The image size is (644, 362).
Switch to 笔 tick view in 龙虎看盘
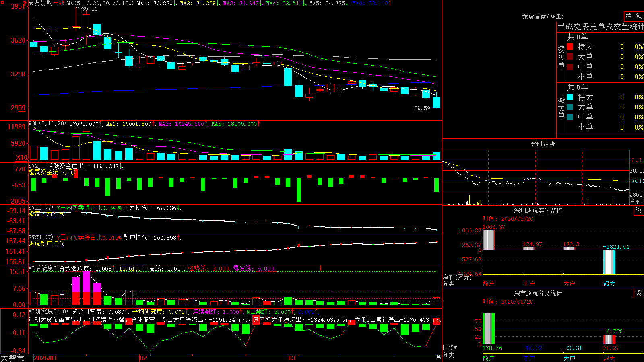click(639, 16)
